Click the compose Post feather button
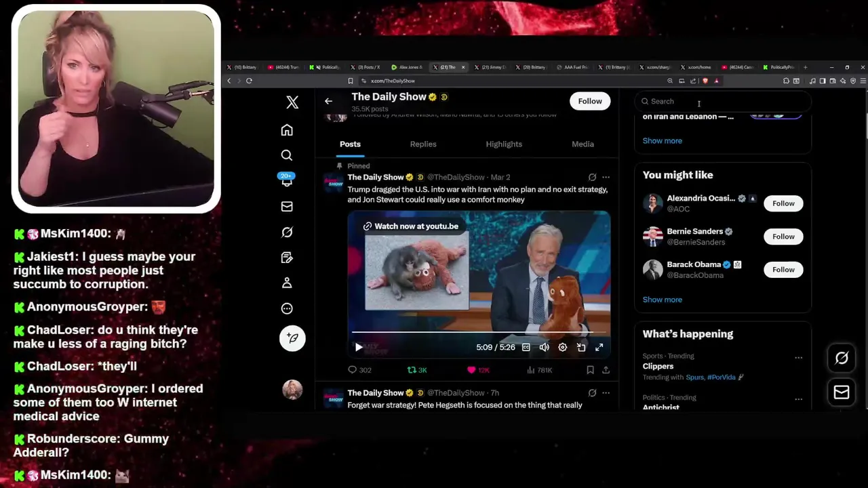This screenshot has height=488, width=868. click(292, 338)
